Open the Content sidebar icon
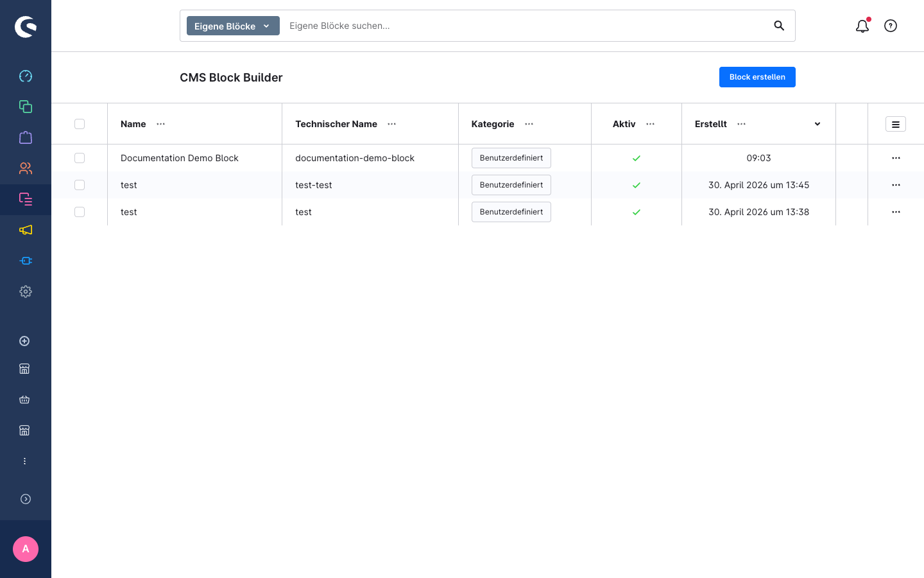Image resolution: width=924 pixels, height=578 pixels. coord(26,199)
